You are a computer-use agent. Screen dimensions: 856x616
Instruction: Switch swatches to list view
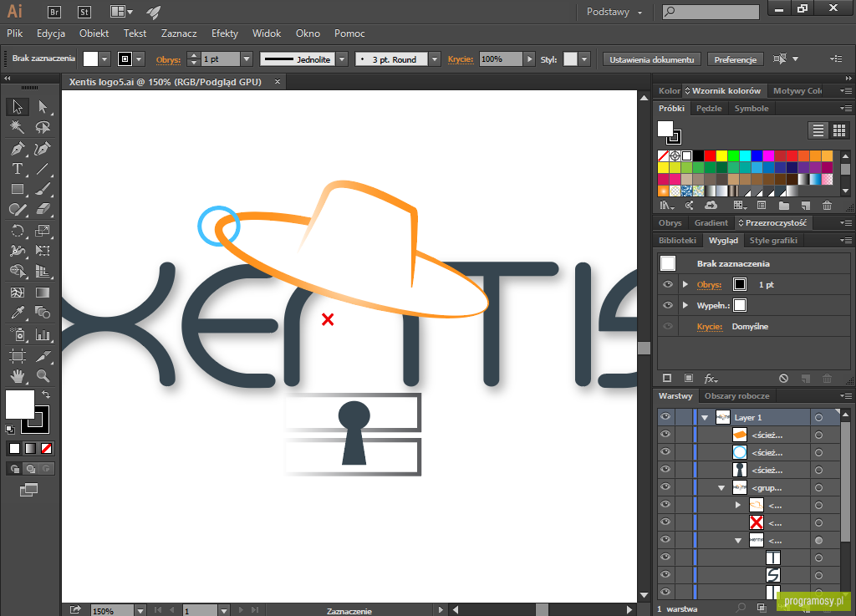tap(818, 130)
